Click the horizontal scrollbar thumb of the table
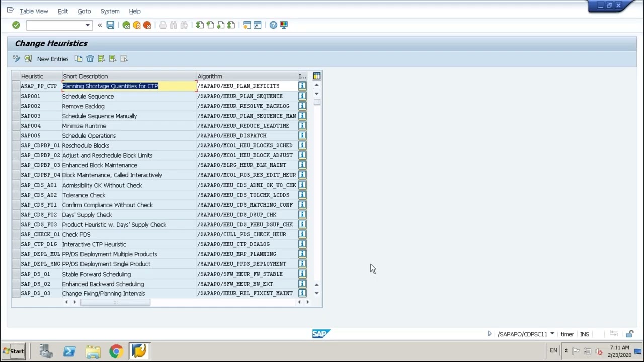The height and width of the screenshot is (362, 644). coord(115,302)
